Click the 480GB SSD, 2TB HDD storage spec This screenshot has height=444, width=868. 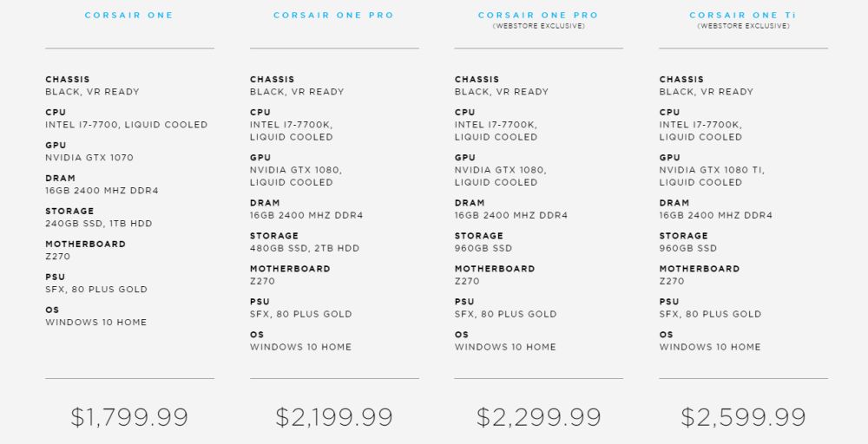[305, 248]
